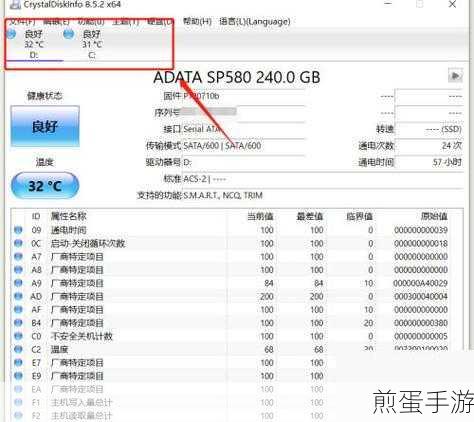474x422 pixels.
Task: Click the 32 °C temperature button
Action: pyautogui.click(x=45, y=186)
